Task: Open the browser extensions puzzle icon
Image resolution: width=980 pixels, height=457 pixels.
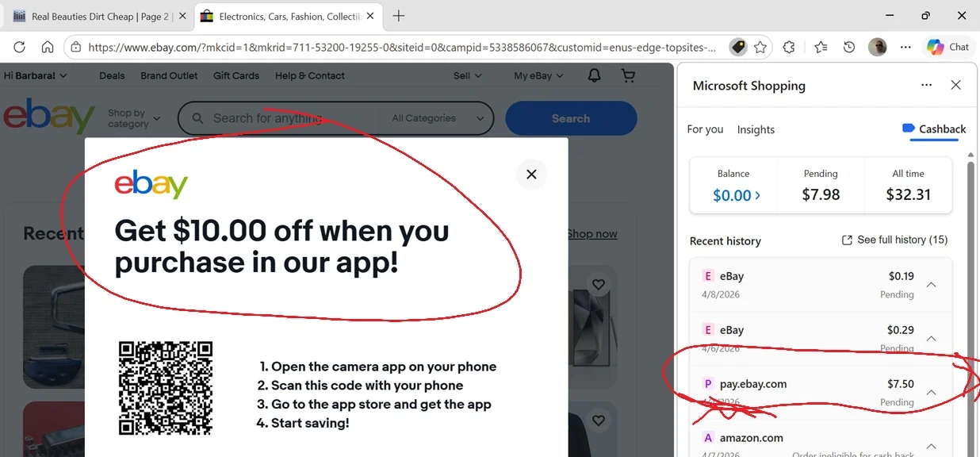Action: 789,48
